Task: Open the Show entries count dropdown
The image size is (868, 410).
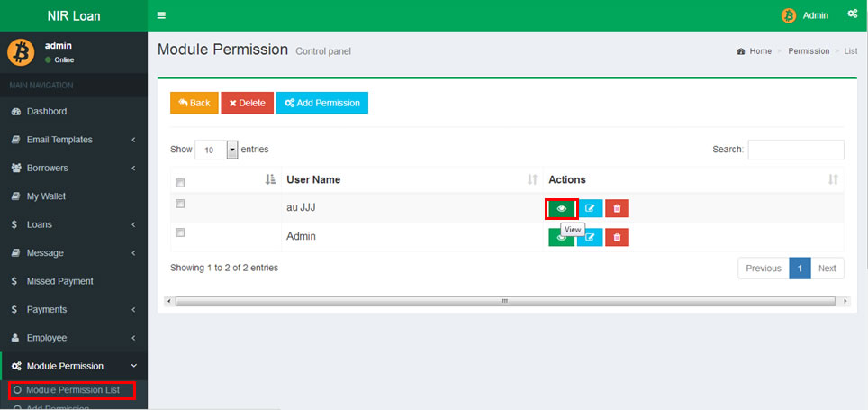Action: point(216,150)
